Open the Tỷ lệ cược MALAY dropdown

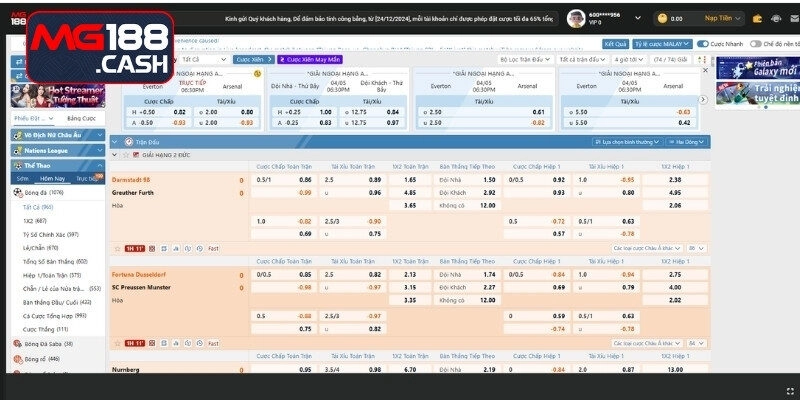[x=660, y=44]
